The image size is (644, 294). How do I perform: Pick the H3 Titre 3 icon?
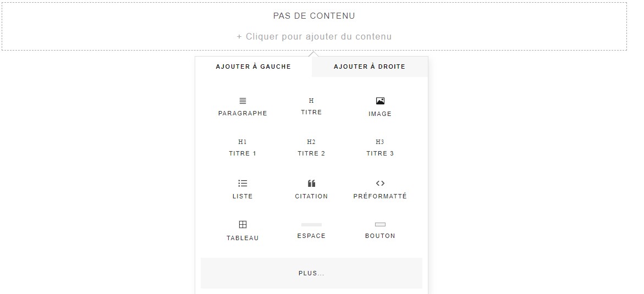tap(380, 142)
